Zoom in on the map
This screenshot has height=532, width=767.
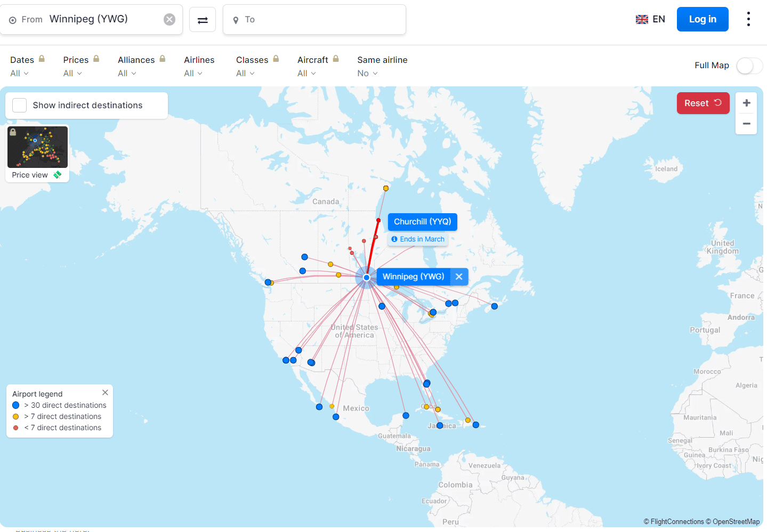746,103
